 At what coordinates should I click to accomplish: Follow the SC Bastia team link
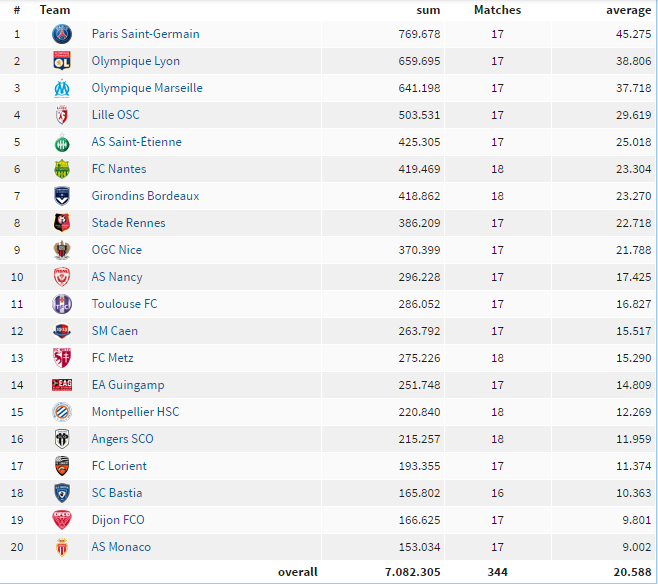[x=117, y=493]
